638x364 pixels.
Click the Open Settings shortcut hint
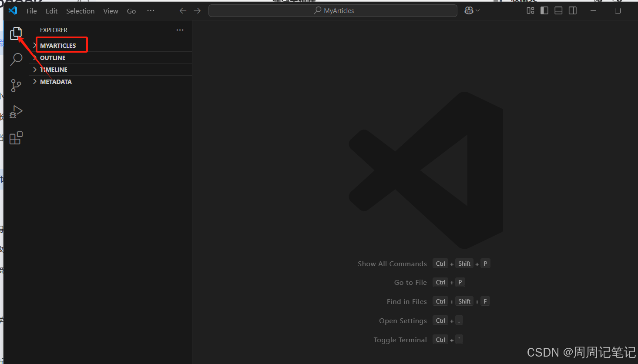click(x=421, y=321)
